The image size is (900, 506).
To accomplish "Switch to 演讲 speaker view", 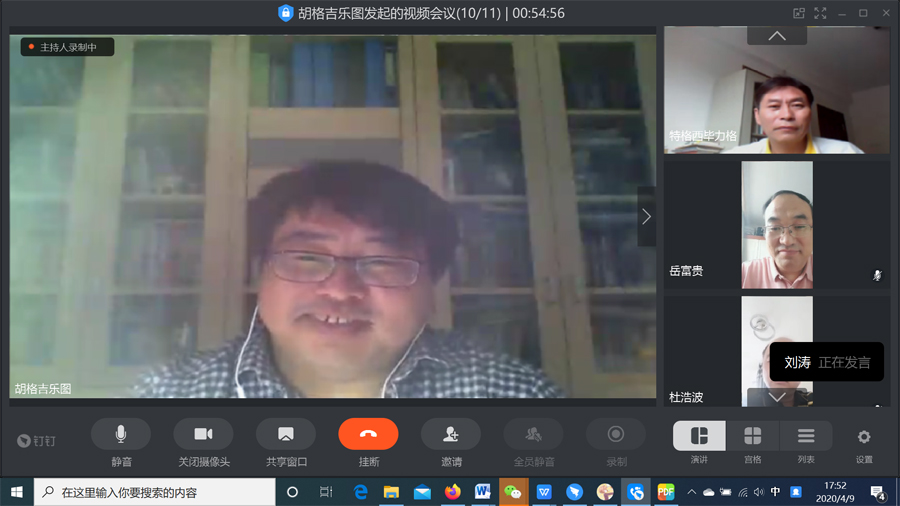I will coord(699,436).
